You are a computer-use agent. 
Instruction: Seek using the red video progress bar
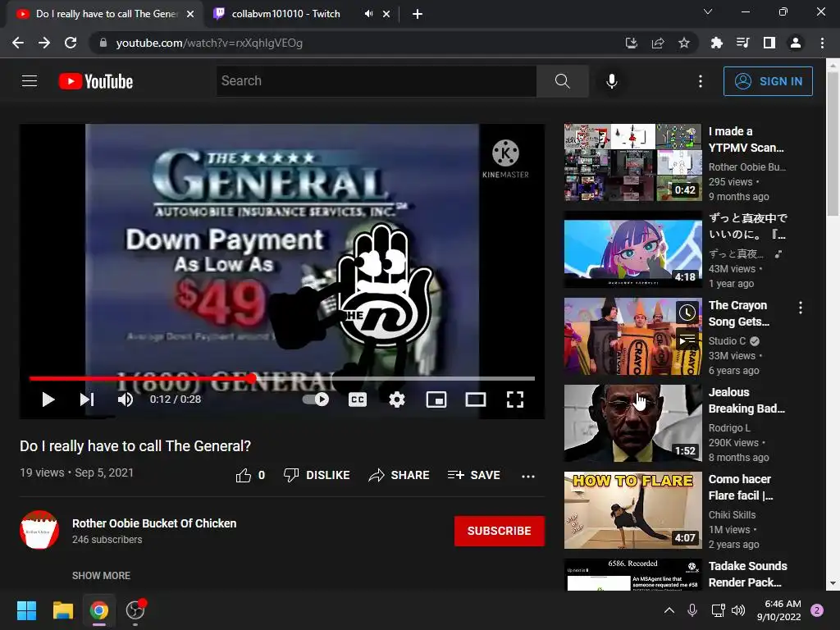[x=282, y=378]
